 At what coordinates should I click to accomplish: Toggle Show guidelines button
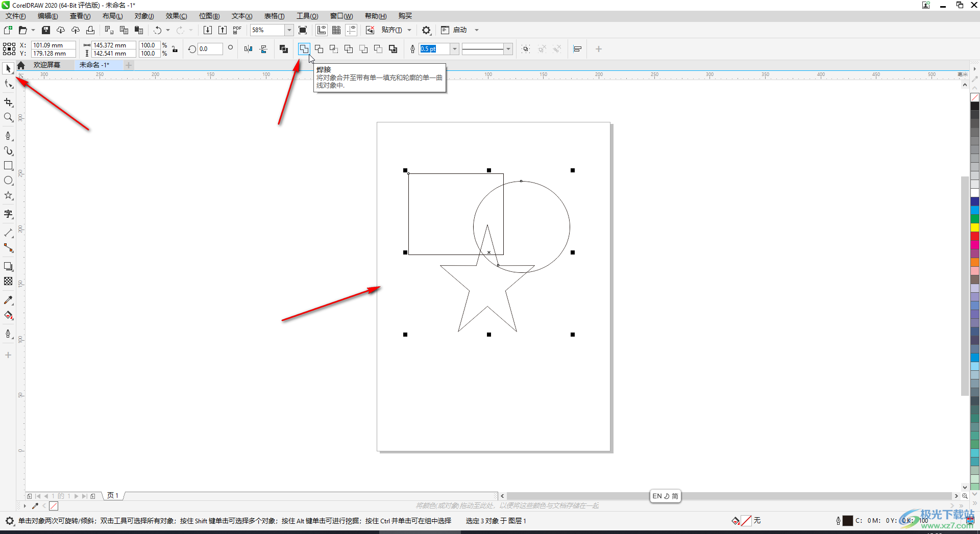[351, 30]
